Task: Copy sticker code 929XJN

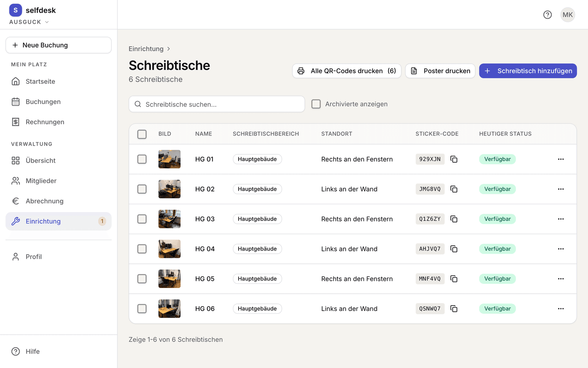Action: point(454,159)
